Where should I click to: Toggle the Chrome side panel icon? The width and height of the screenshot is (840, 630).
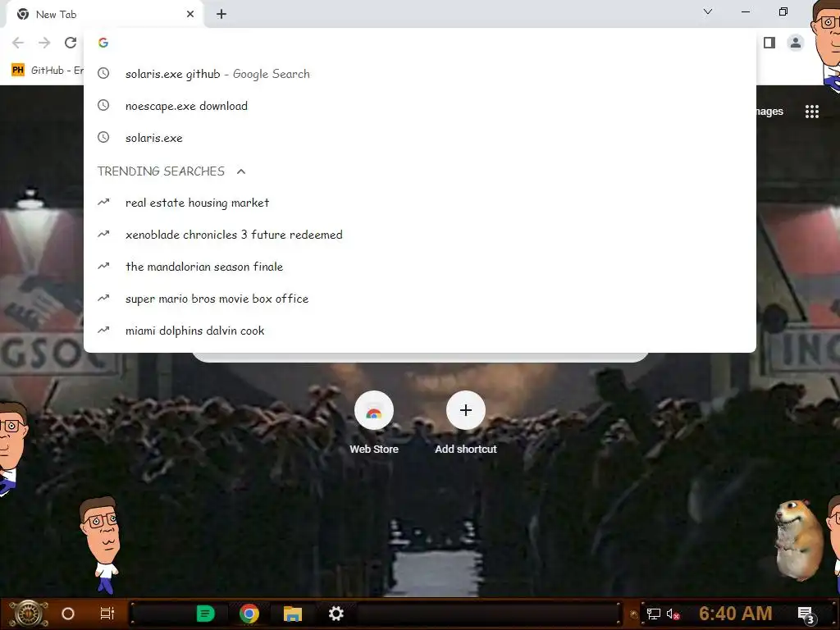[x=769, y=43]
